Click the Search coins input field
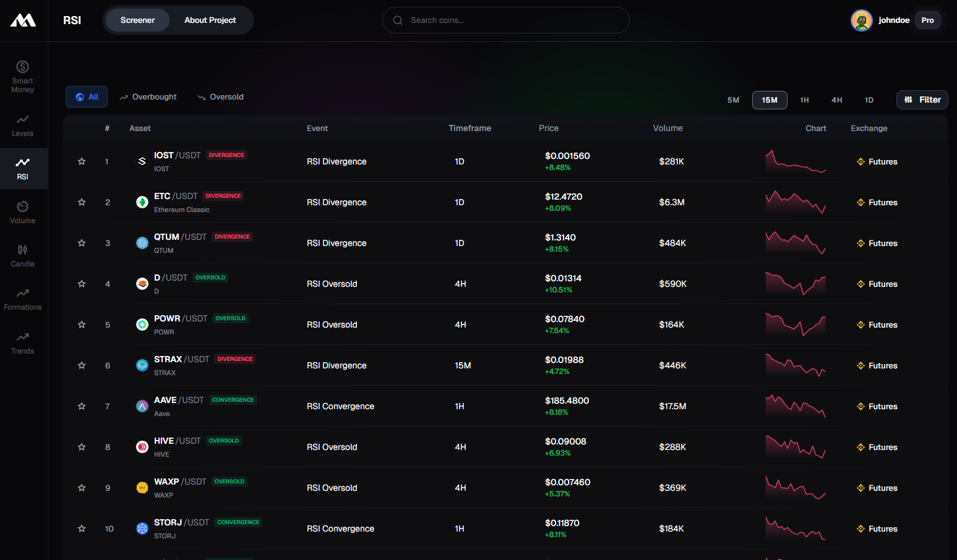 point(505,20)
